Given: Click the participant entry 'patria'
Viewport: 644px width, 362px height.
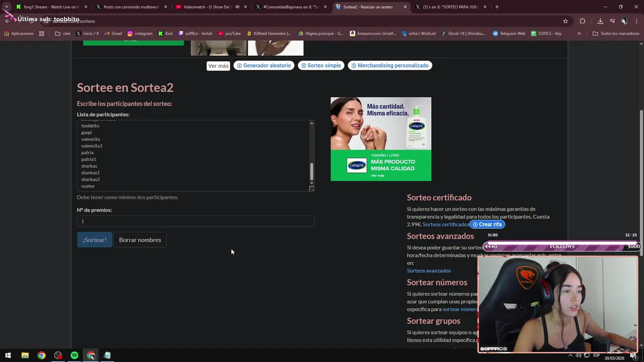Looking at the screenshot, I should click(87, 153).
